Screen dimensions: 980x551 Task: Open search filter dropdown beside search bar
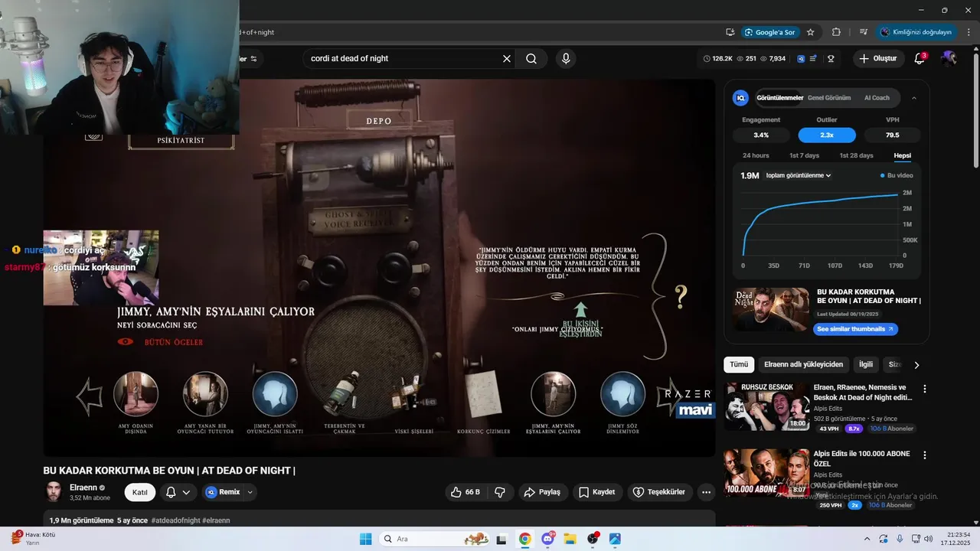point(253,59)
